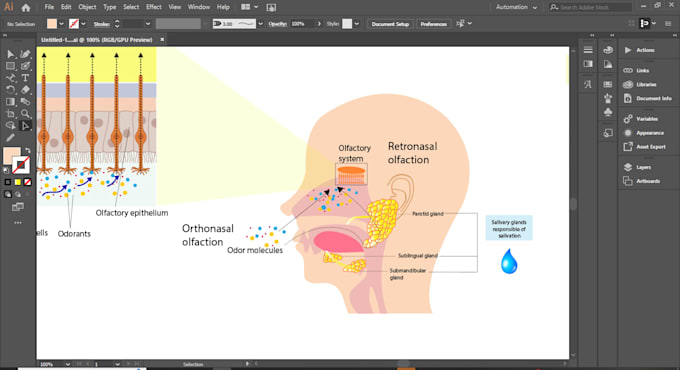Screen dimensions: 680x370
Task: Open the zoom level dropdown at 100%
Action: 68,364
